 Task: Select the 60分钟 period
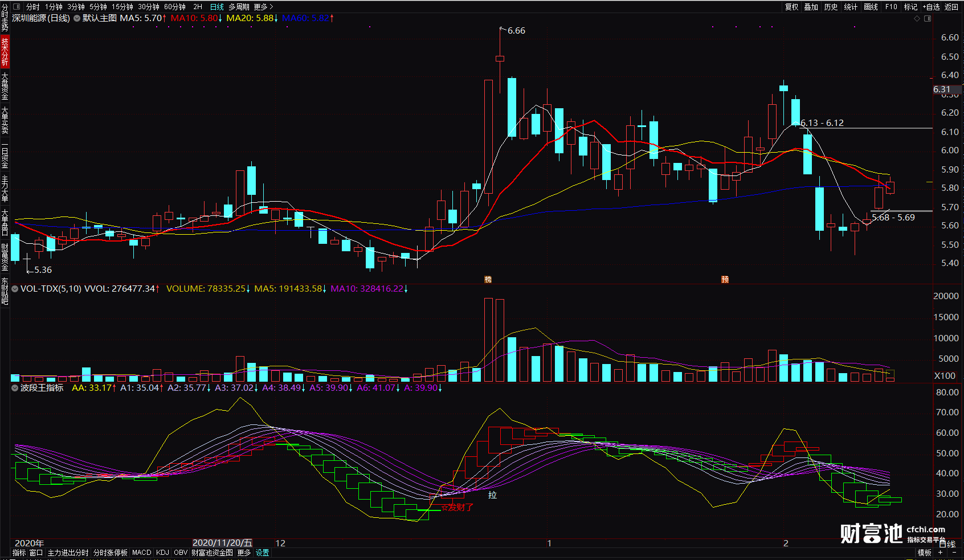175,7
